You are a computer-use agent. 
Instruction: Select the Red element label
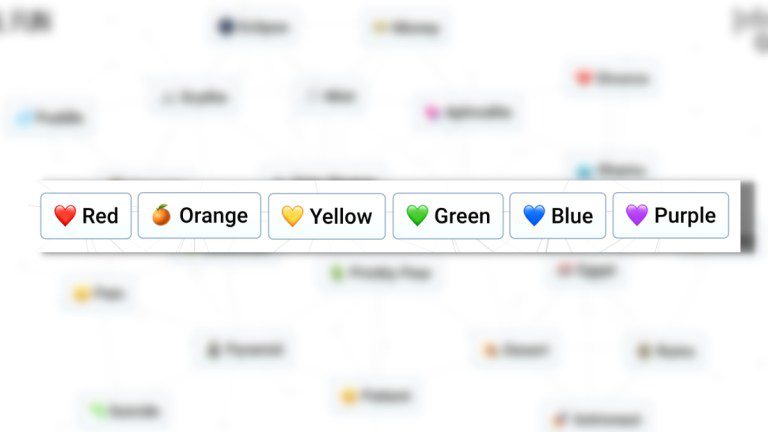(x=100, y=216)
